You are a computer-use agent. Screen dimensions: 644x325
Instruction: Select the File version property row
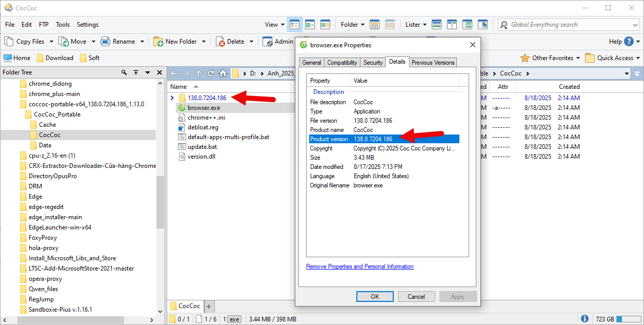385,121
